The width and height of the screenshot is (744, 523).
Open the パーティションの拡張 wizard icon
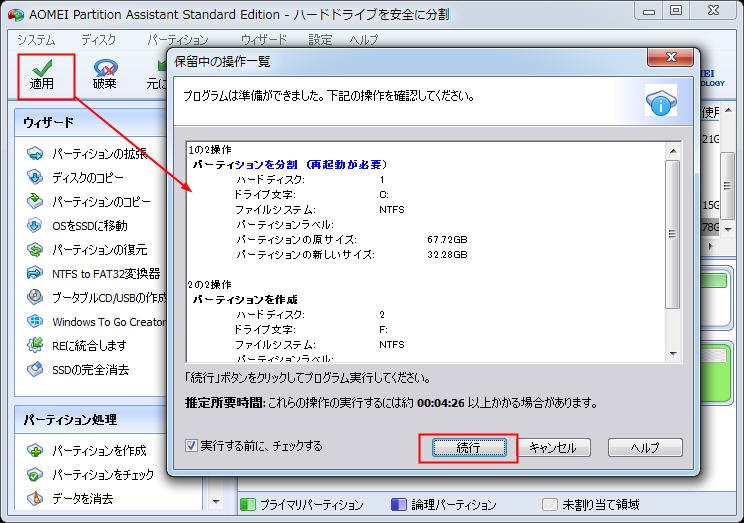pos(35,153)
